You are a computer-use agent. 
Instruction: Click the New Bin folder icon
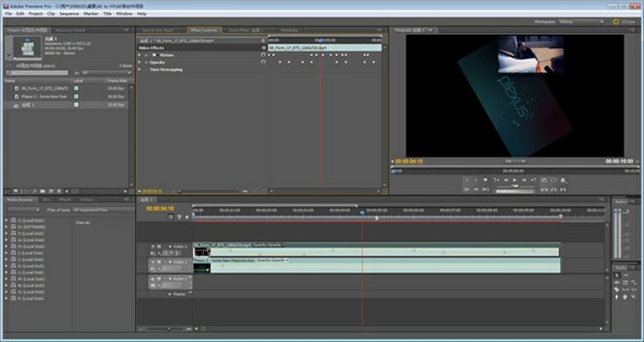pos(42,191)
